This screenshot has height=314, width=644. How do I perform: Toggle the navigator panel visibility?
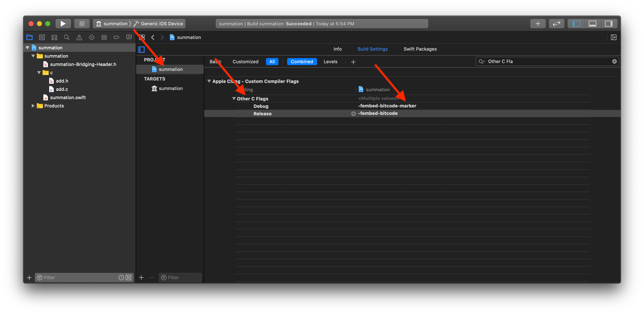click(576, 23)
